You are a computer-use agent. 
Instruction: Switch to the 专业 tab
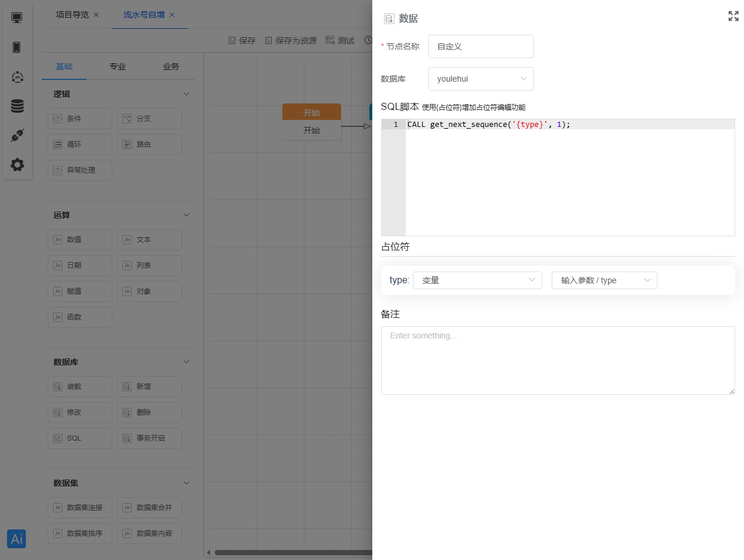pos(118,66)
